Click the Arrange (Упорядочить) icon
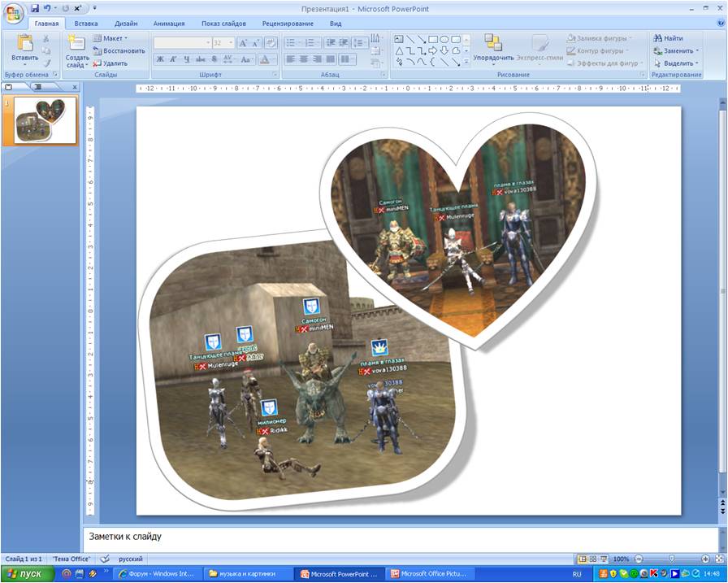The image size is (728, 583). coord(493,43)
